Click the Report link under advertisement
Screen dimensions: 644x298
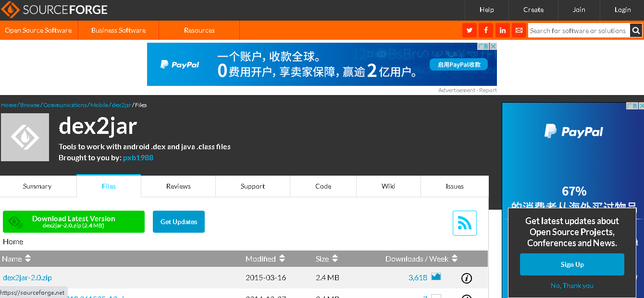pyautogui.click(x=488, y=90)
